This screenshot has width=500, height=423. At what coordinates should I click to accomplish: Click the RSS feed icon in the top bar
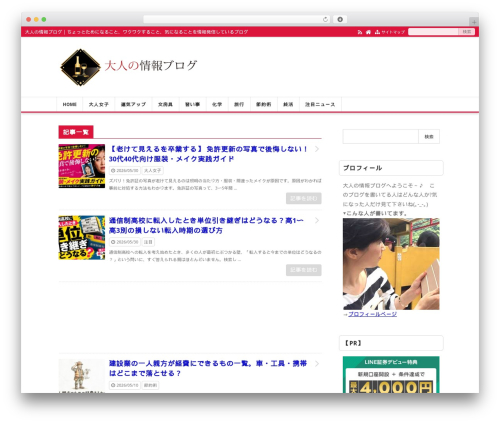(x=360, y=32)
